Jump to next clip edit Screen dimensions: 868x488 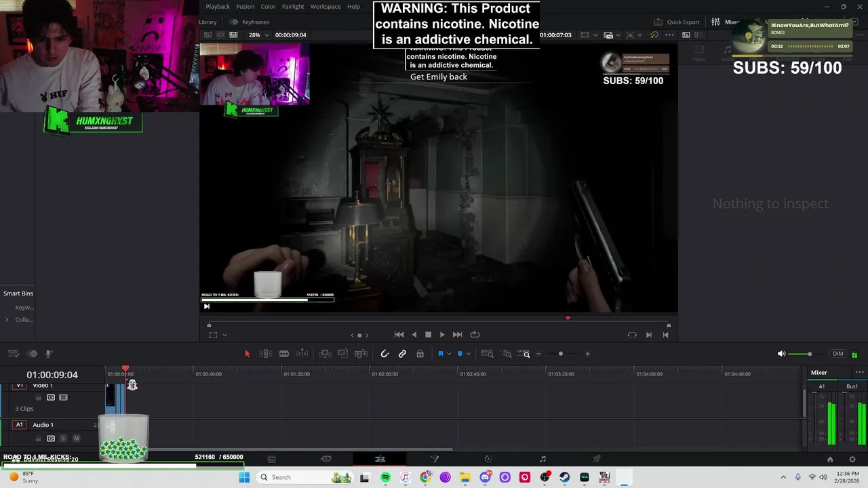648,335
